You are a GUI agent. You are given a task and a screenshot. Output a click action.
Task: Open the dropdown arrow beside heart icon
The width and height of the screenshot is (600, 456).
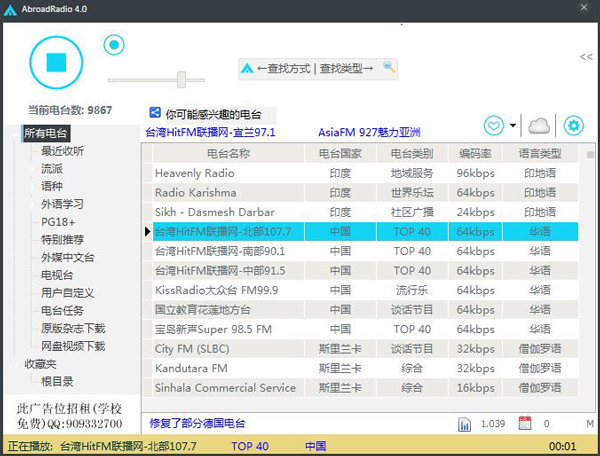tap(513, 125)
